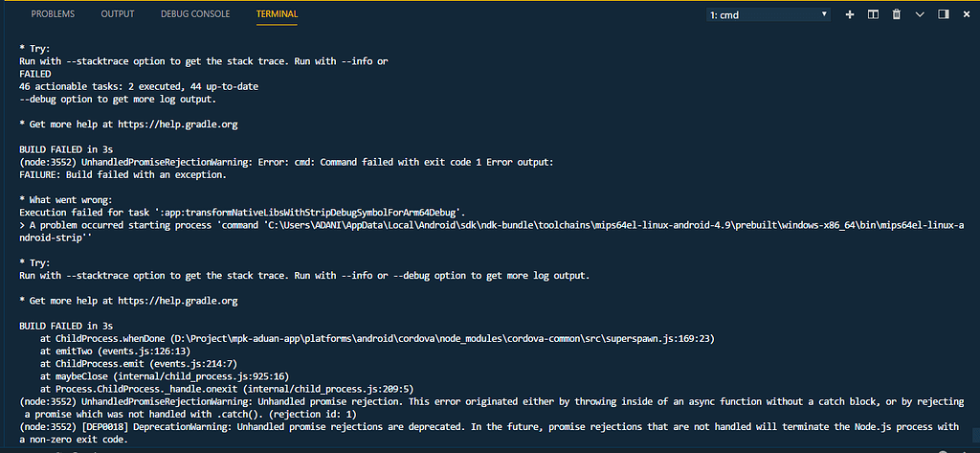Kill the terminal with the trash icon

[896, 14]
